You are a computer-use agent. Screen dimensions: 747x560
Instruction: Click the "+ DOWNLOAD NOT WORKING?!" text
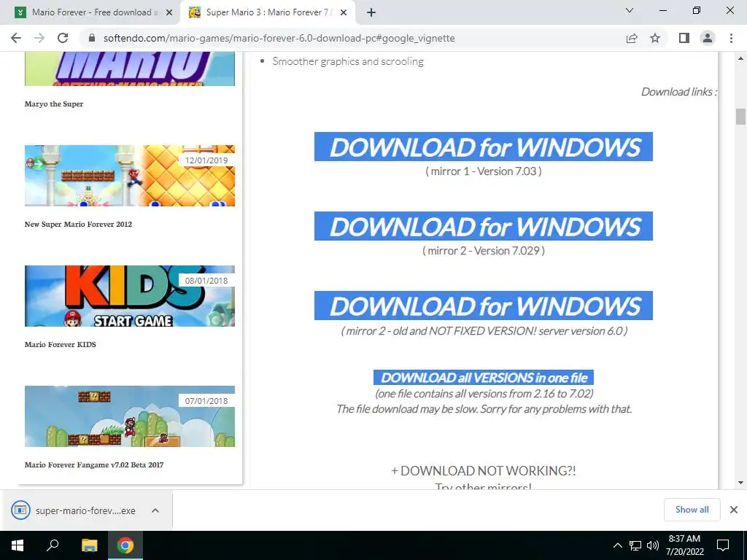pyautogui.click(x=483, y=470)
